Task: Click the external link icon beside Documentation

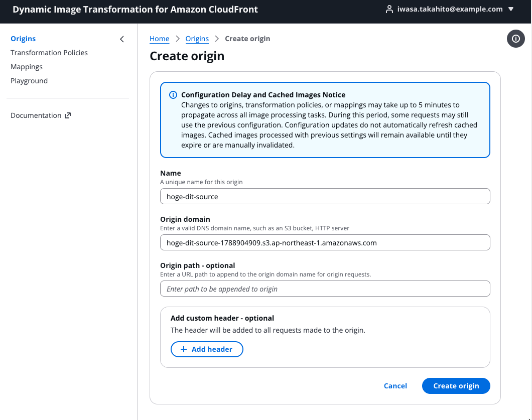Action: pyautogui.click(x=68, y=115)
